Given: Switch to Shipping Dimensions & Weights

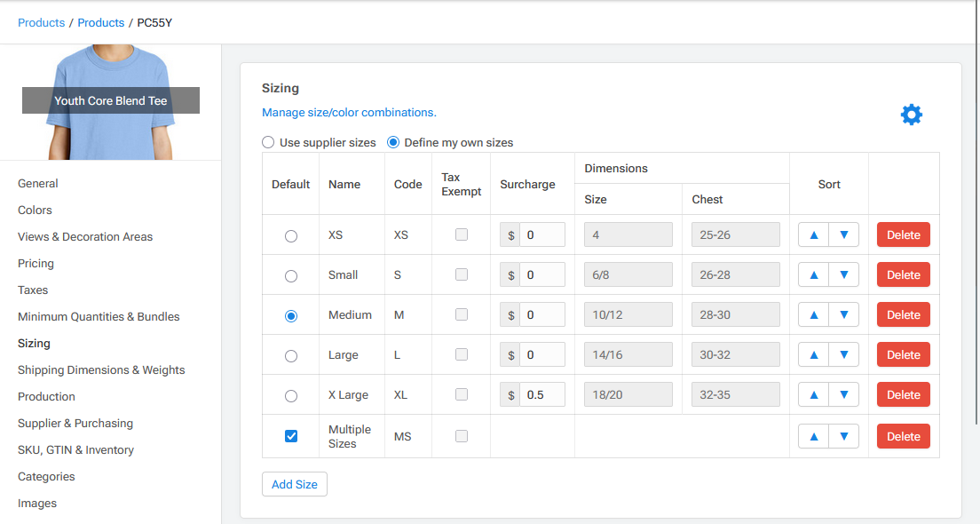Looking at the screenshot, I should pos(101,369).
